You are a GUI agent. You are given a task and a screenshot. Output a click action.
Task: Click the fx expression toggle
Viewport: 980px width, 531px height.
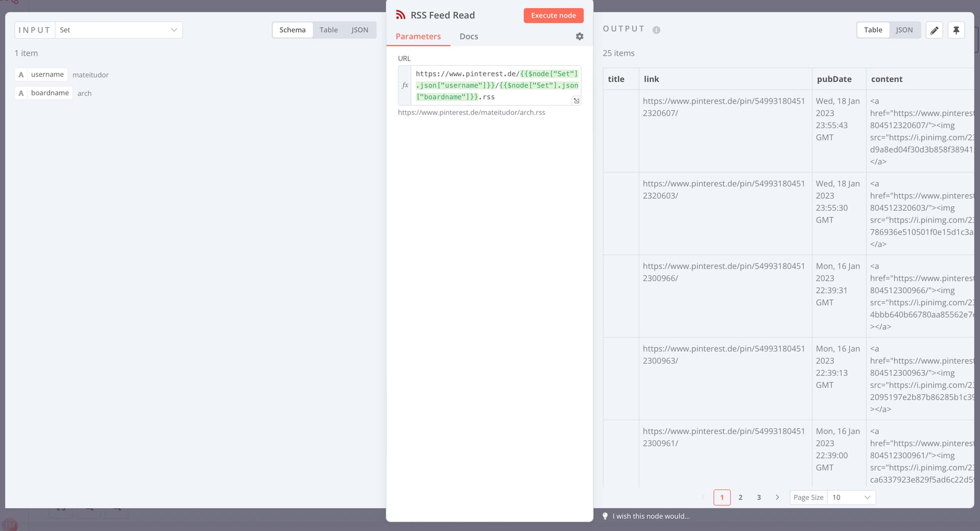click(405, 85)
